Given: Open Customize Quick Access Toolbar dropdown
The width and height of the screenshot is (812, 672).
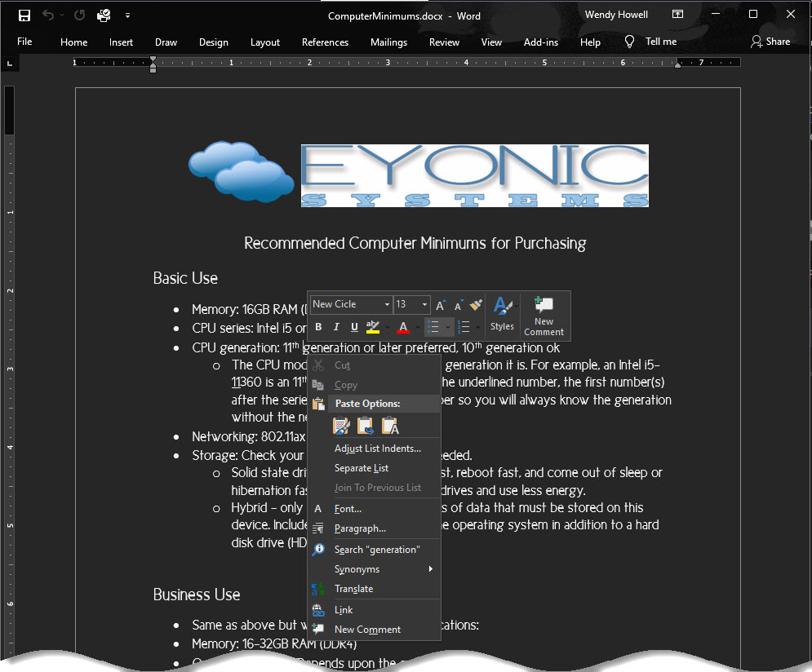Looking at the screenshot, I should pyautogui.click(x=127, y=15).
